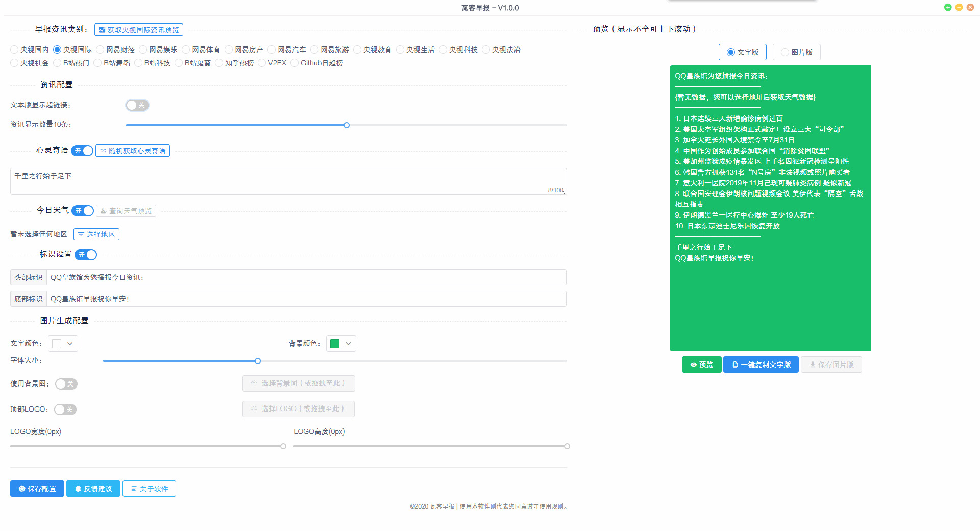Click yellow minimize window button

(959, 7)
